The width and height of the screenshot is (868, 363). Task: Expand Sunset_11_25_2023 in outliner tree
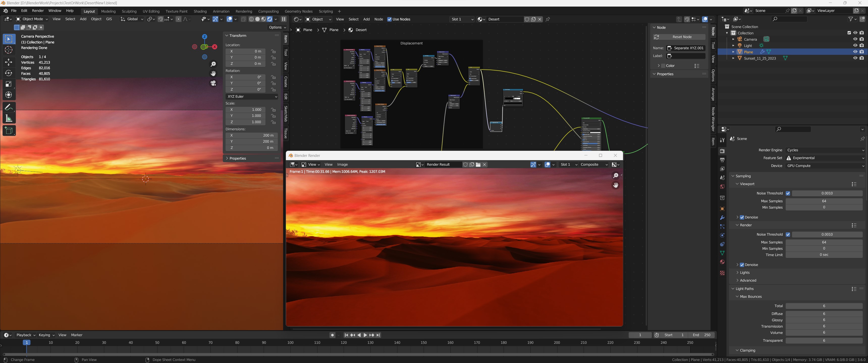click(733, 58)
